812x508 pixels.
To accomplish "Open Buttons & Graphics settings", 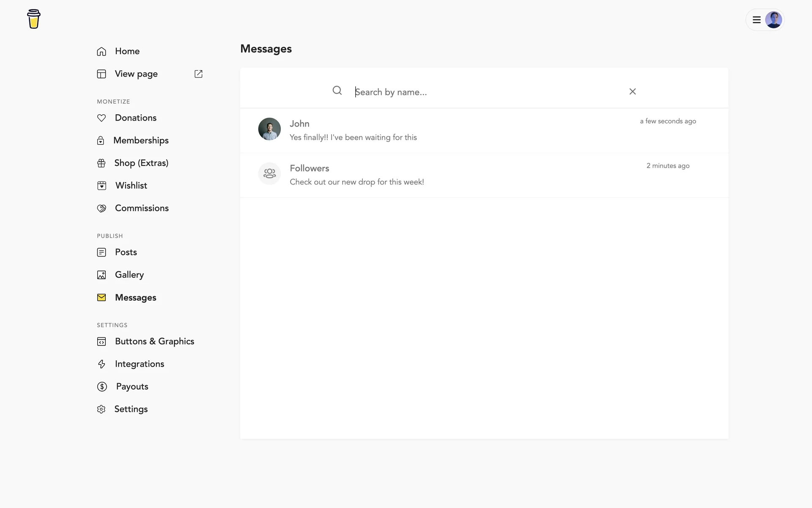I will pyautogui.click(x=154, y=342).
